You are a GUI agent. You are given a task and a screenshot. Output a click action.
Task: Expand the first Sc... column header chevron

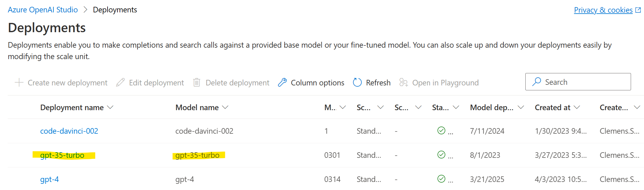[381, 107]
